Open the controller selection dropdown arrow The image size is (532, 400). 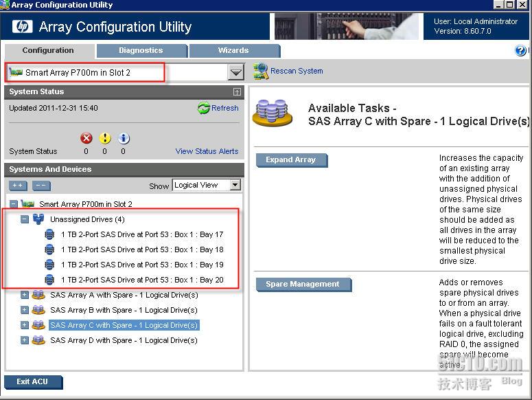click(x=236, y=72)
